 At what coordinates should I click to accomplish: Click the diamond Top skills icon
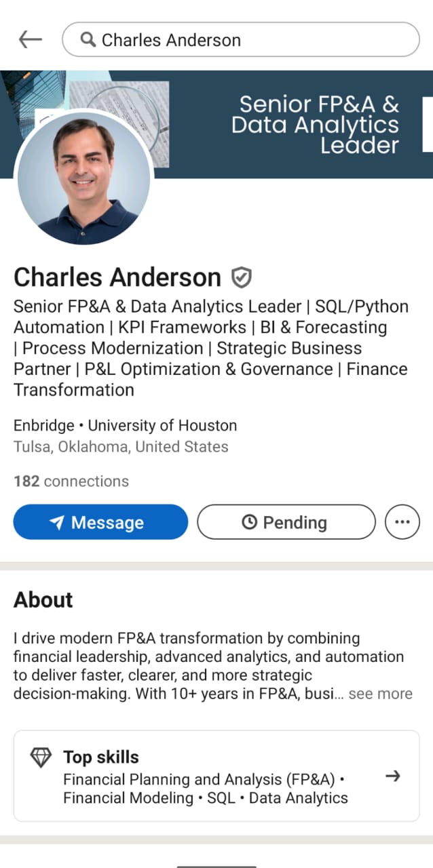[41, 757]
